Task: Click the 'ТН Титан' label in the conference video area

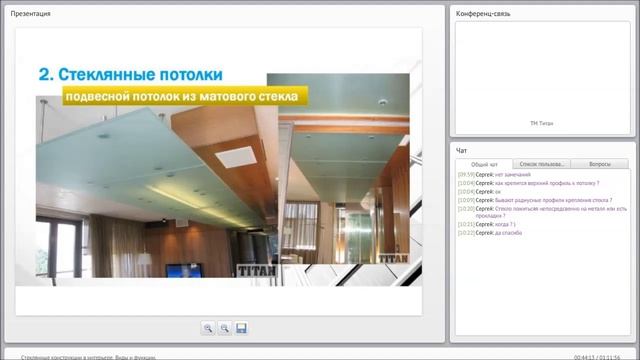Action: (x=542, y=123)
